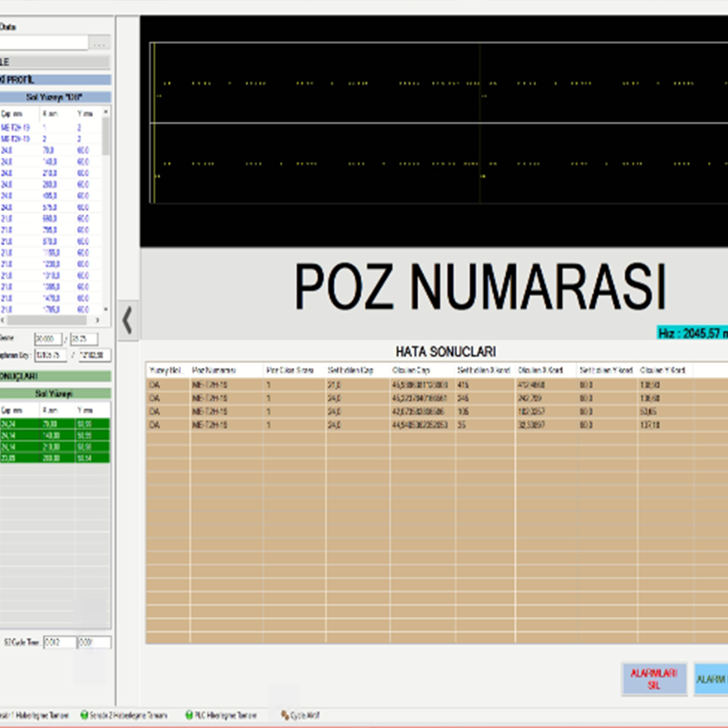Click the first S2 Cycle Time input field

(x=59, y=642)
